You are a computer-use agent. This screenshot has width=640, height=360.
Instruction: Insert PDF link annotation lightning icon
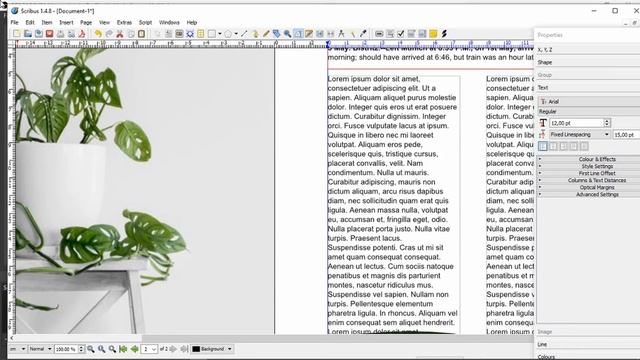(444, 33)
